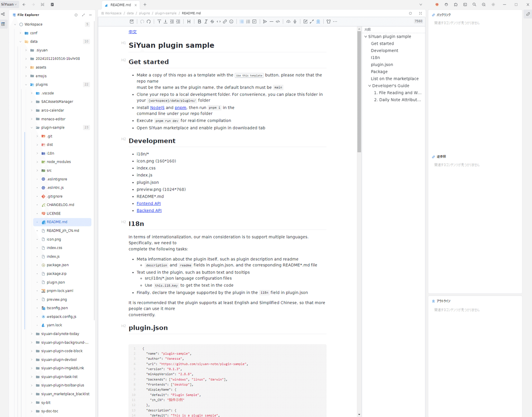Click the redo icon in editor toolbar
Image resolution: width=532 pixels, height=417 pixels.
pyautogui.click(x=149, y=21)
